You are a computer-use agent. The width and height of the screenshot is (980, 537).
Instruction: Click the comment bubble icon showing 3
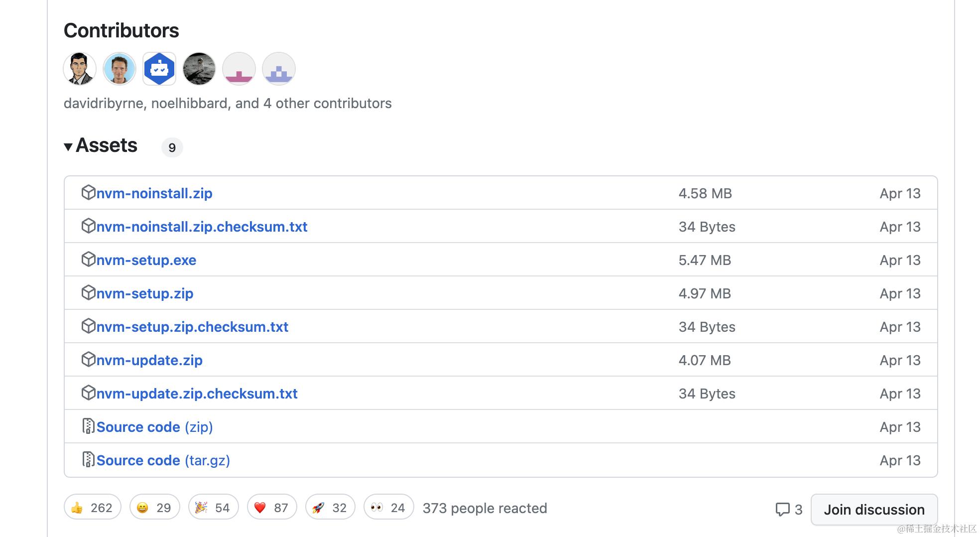(x=783, y=510)
